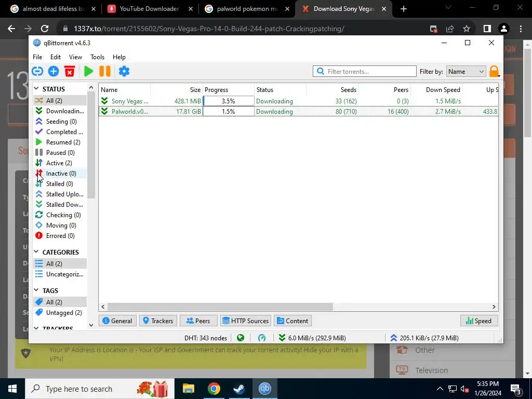Viewport: 532px width, 399px height.
Task: Open Steam from the Windows taskbar
Action: [239, 389]
